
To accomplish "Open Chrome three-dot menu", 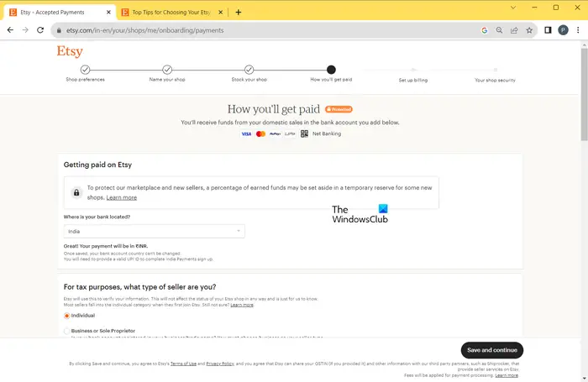I will (x=578, y=30).
